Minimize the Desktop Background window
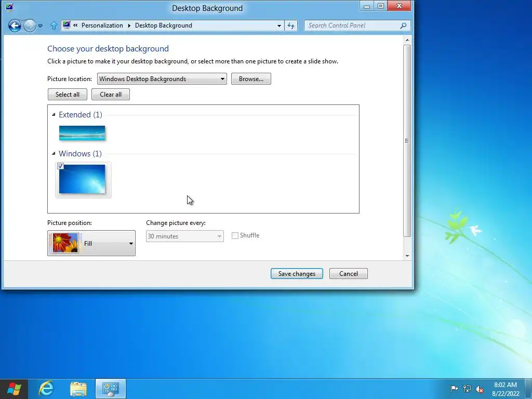Screen dimensions: 532x399 (x=366, y=6)
